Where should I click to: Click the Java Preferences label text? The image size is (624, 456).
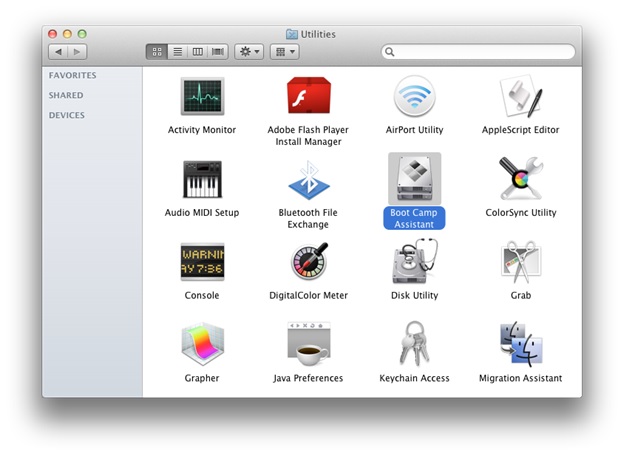click(308, 378)
